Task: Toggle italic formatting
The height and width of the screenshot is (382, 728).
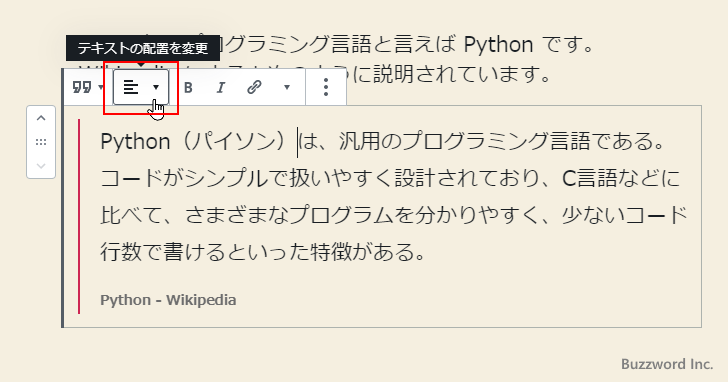Action: (x=221, y=87)
